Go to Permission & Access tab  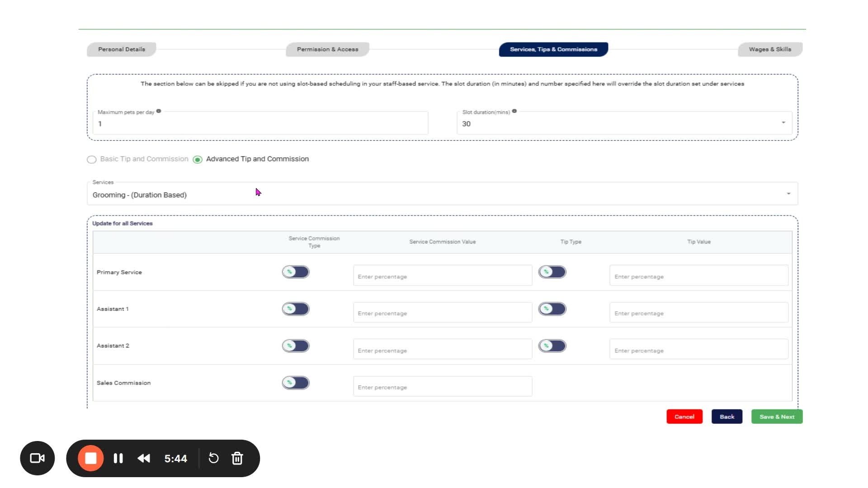coord(327,49)
